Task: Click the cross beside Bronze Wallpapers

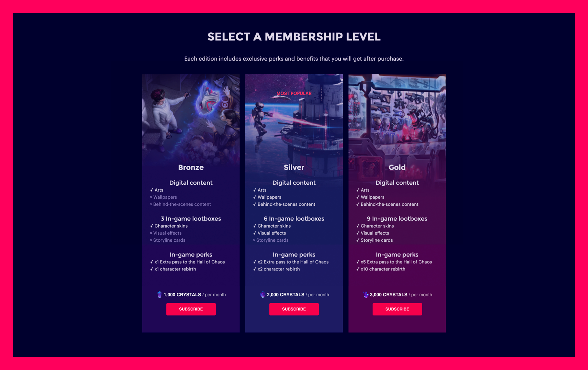Action: tap(151, 197)
